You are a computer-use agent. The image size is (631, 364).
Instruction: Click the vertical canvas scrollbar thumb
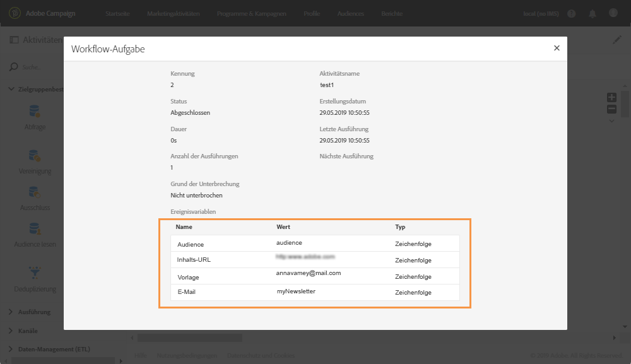[625, 103]
